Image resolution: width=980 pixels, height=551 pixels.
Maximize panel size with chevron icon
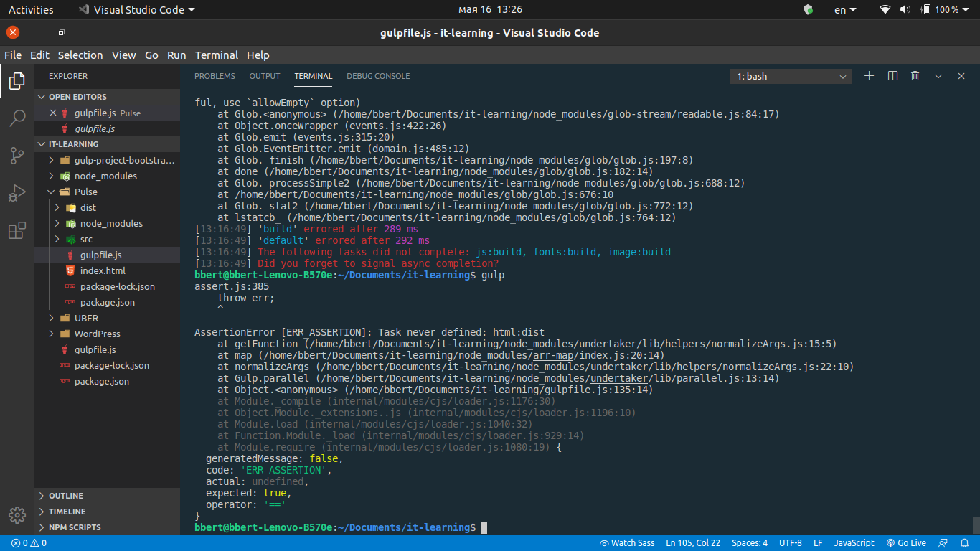[938, 76]
